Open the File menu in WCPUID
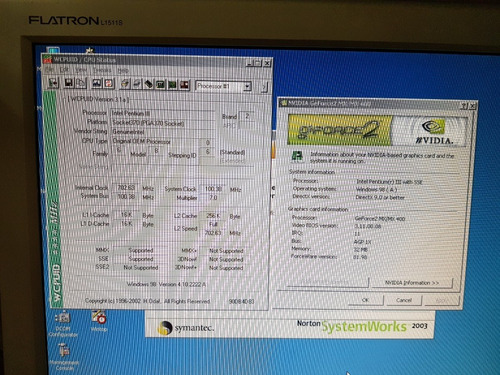 49,70
